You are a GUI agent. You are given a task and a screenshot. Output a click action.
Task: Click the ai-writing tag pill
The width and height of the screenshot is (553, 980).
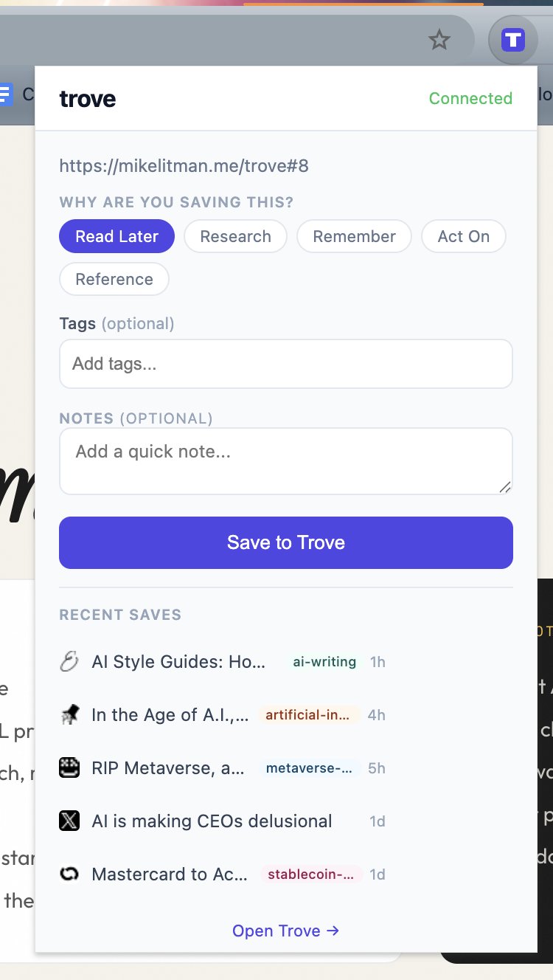point(324,662)
